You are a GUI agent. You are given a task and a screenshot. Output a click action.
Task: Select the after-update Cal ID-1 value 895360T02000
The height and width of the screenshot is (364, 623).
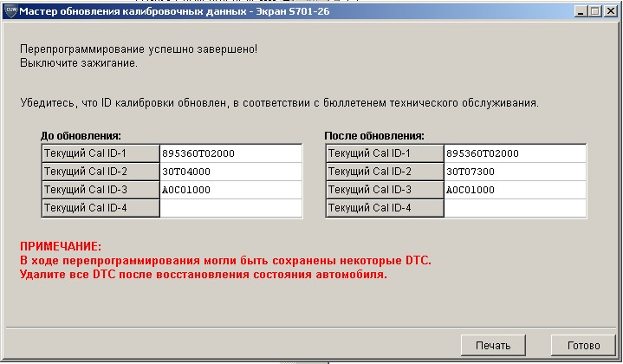click(515, 153)
